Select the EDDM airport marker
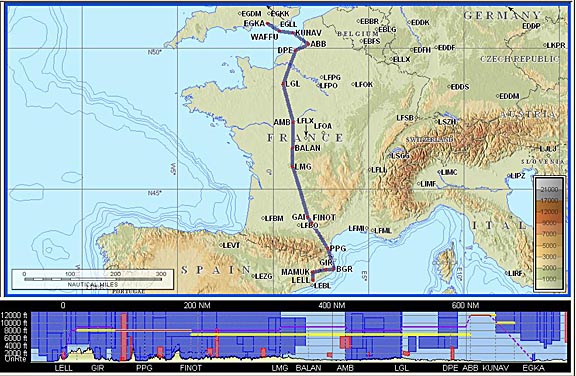The width and height of the screenshot is (576, 376). click(498, 96)
